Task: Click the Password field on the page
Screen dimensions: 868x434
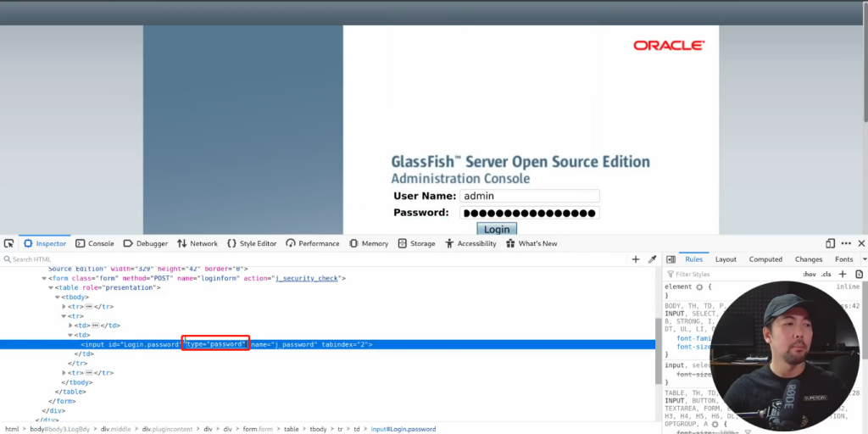Action: 529,213
